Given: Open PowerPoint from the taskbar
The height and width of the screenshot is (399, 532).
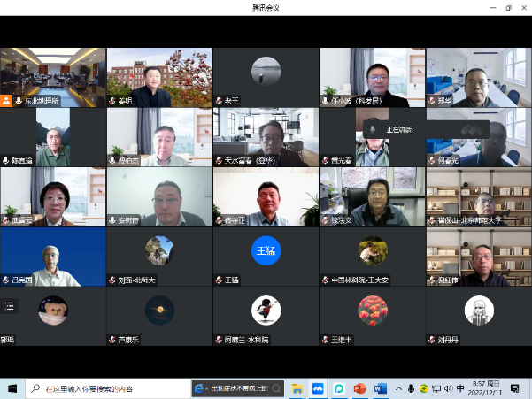Looking at the screenshot, I should click(x=360, y=388).
